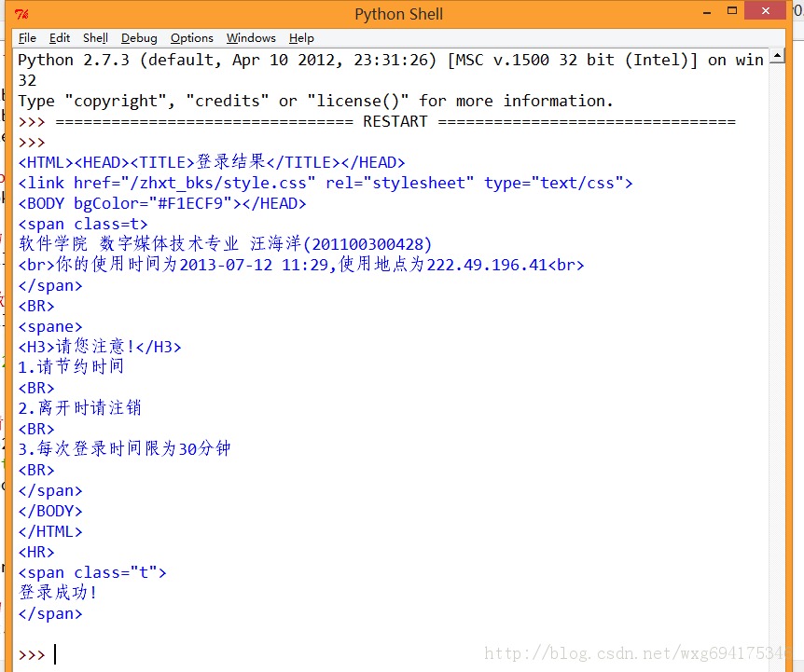Open the File menu

[x=27, y=38]
